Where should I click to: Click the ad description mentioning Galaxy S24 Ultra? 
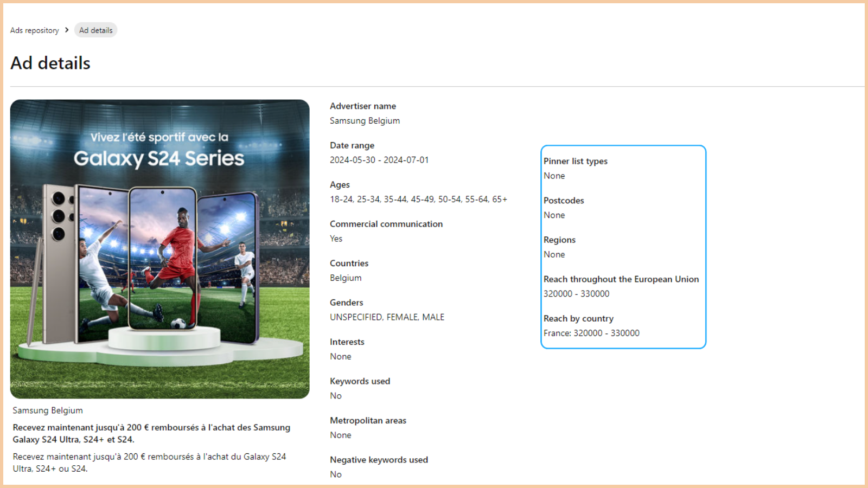[149, 463]
